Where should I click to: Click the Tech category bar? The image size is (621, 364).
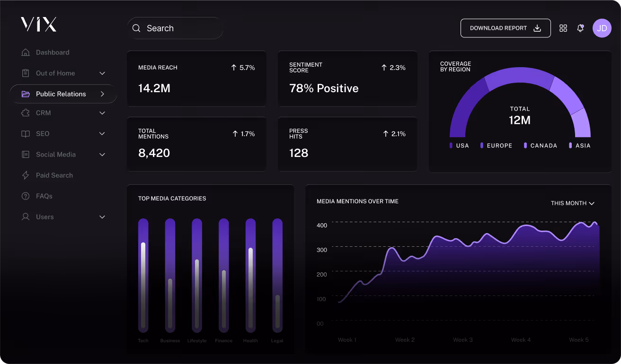[143, 275]
